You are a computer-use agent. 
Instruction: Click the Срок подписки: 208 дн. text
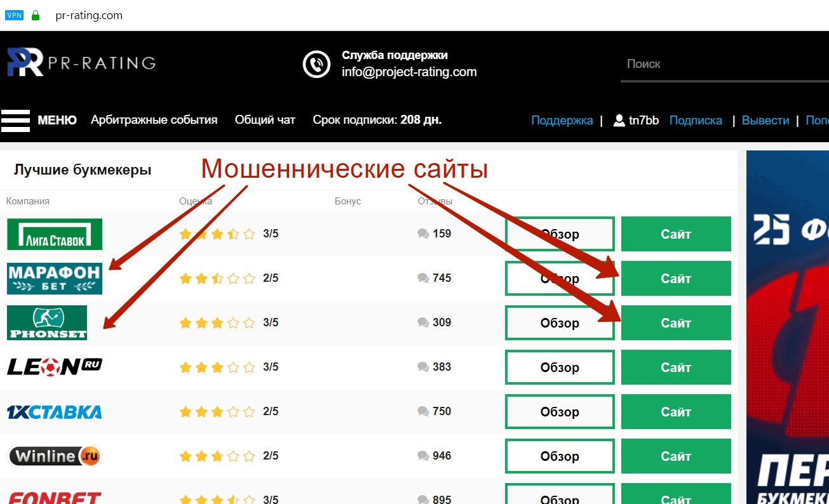tap(377, 120)
